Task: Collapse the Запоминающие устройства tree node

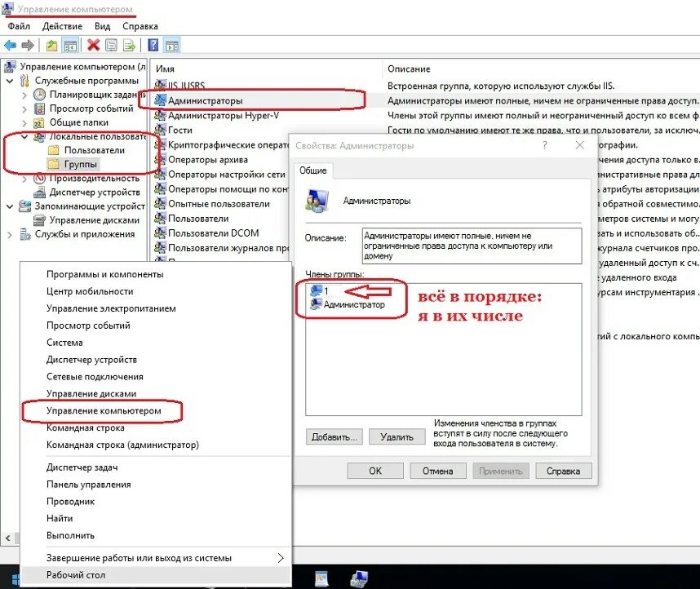Action: coord(10,206)
